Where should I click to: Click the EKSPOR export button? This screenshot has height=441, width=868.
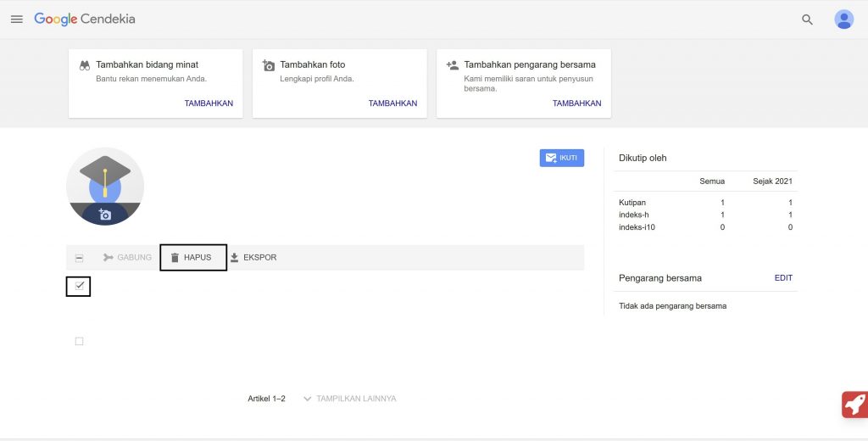pos(253,258)
